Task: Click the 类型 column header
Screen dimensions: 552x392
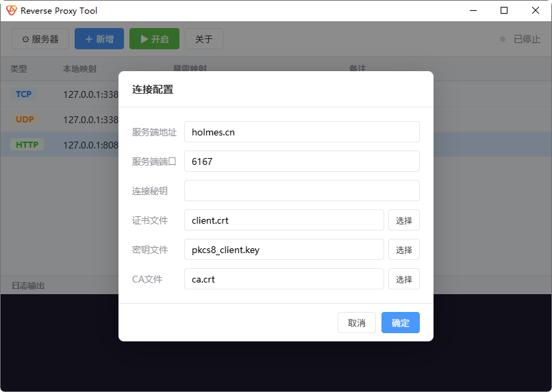Action: pos(18,69)
